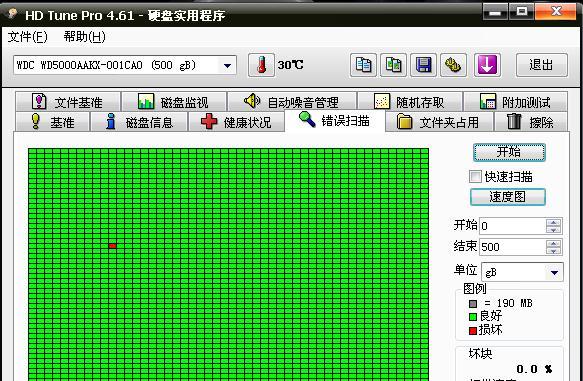Click the thermometer temperature icon
583x381 pixels.
click(x=261, y=65)
